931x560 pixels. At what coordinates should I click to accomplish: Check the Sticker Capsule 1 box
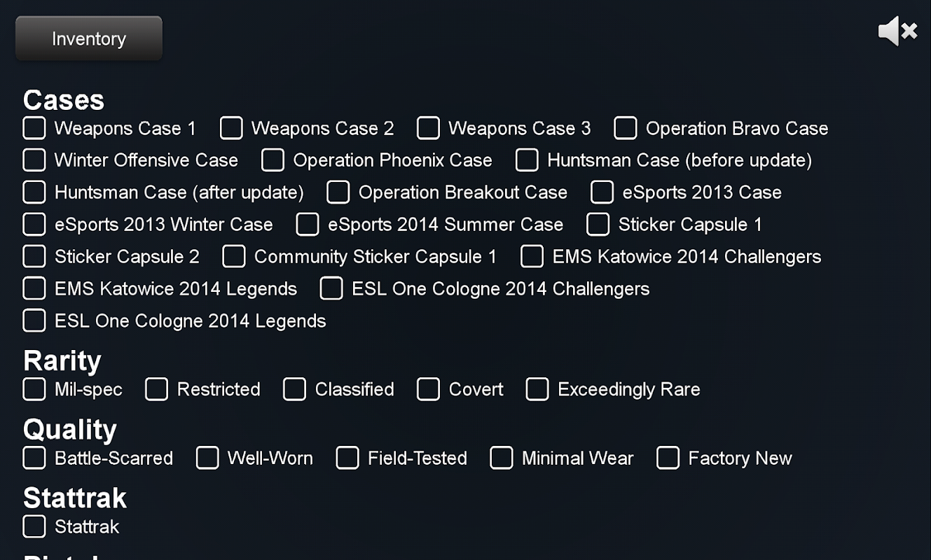[x=598, y=224]
